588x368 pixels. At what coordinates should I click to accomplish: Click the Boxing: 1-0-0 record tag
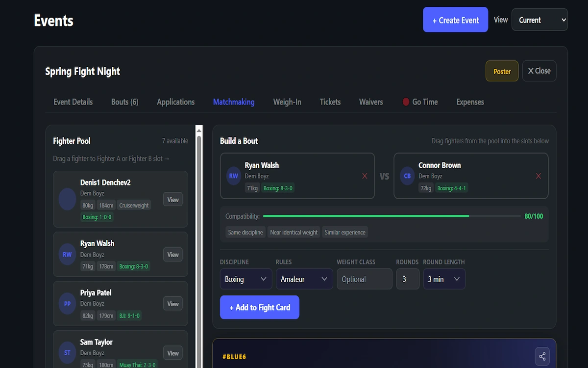point(97,217)
